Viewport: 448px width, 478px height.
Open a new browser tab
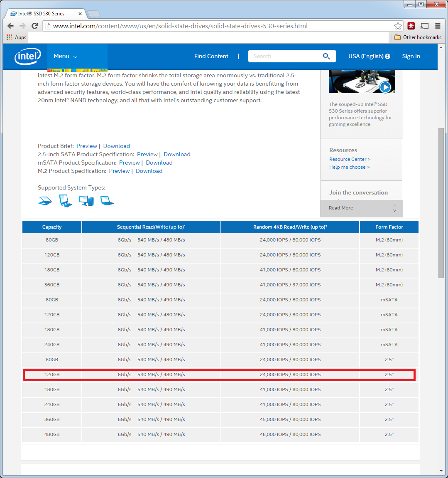(x=93, y=14)
